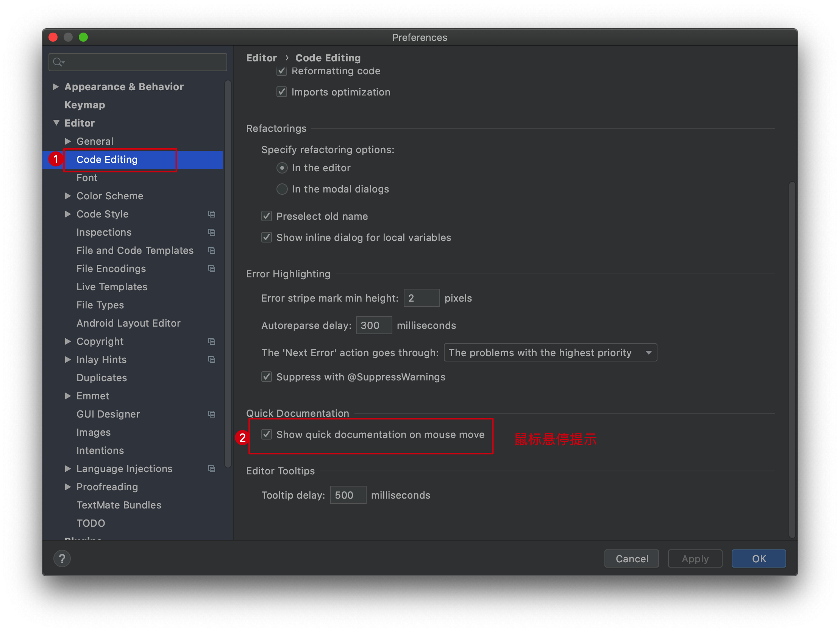Expand the General node
This screenshot has width=840, height=632.
pyautogui.click(x=68, y=141)
